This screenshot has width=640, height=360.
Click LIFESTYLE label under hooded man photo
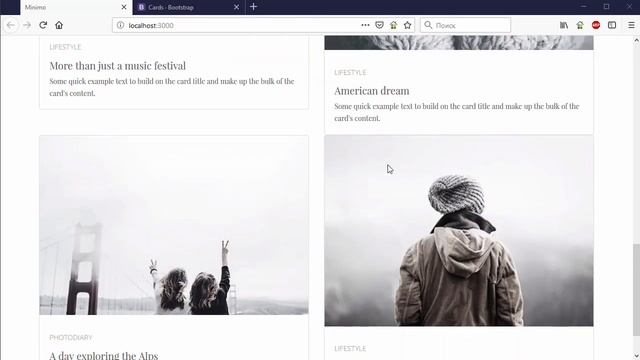(x=350, y=349)
